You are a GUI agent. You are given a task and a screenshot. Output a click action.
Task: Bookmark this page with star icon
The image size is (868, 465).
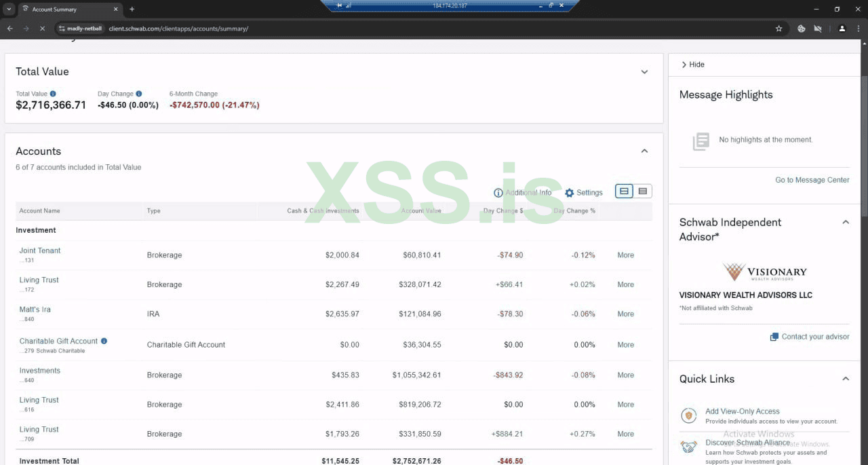point(778,29)
